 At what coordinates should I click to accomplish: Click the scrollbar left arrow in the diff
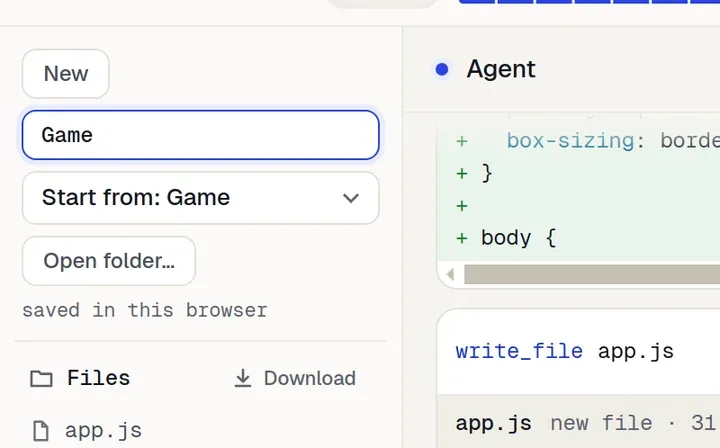450,274
